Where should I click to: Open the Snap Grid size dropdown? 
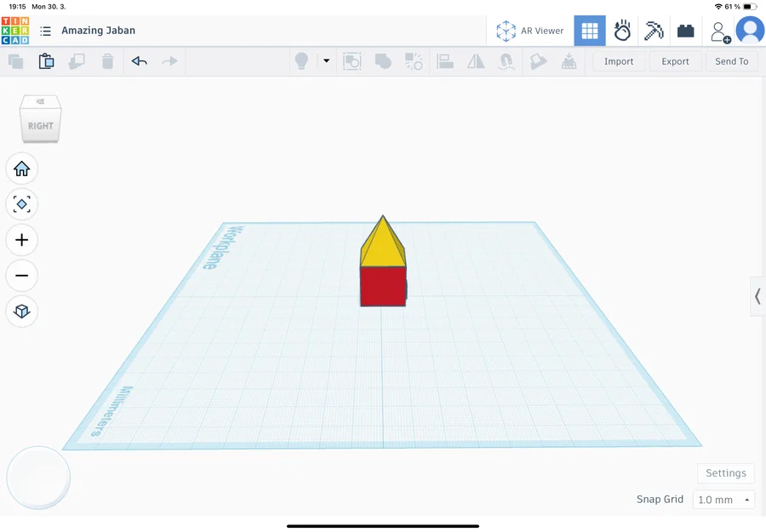[723, 500]
